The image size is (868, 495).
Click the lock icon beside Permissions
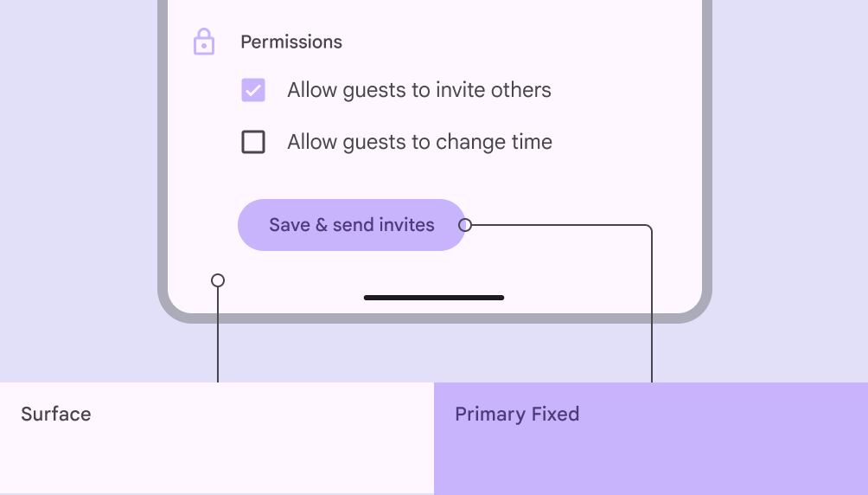[x=204, y=42]
